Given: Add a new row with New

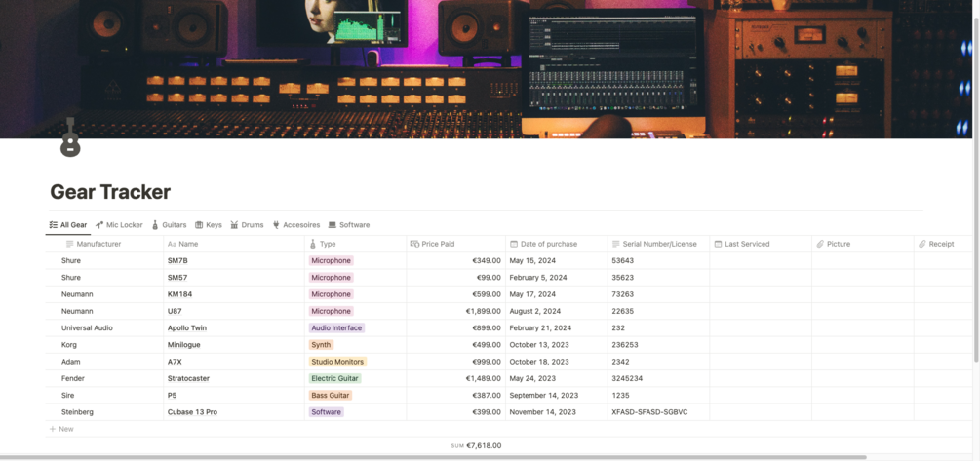Looking at the screenshot, I should pyautogui.click(x=61, y=429).
